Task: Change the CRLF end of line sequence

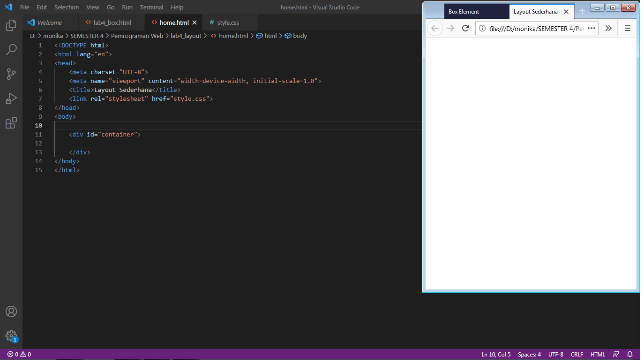Action: point(577,355)
